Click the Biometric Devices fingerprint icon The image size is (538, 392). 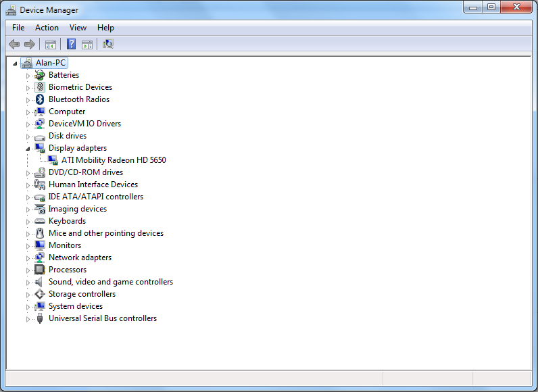pos(40,87)
